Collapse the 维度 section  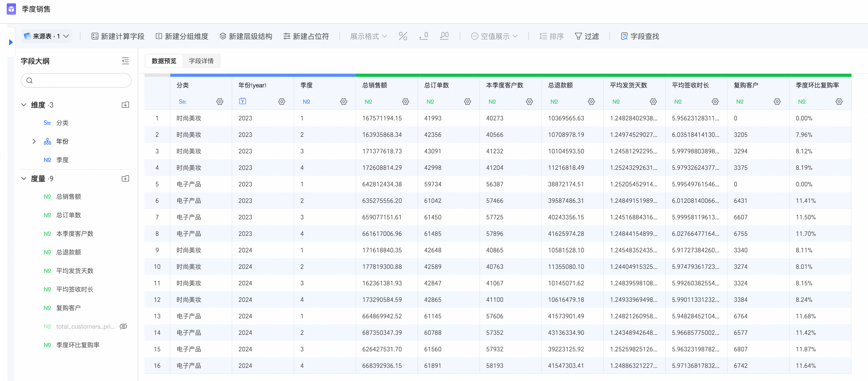(x=23, y=105)
